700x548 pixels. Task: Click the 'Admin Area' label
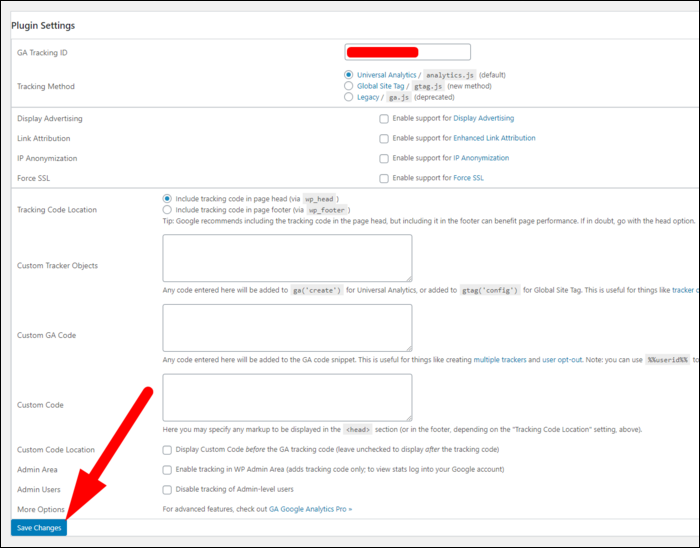click(37, 469)
